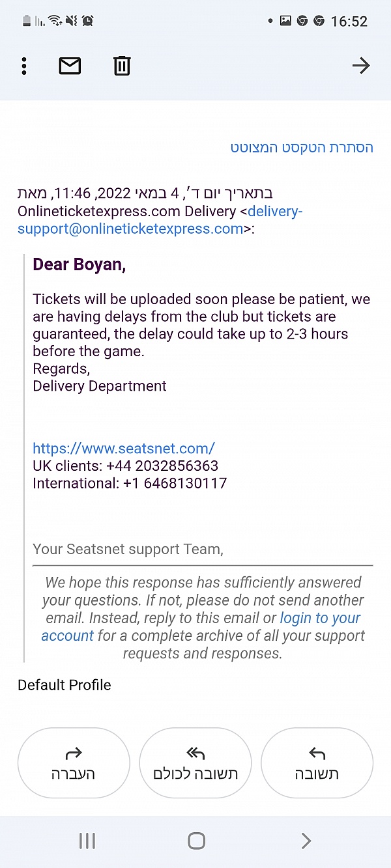Screen dimensions: 391x868
Task: Open Android recent apps navigation icon
Action: pos(87,841)
